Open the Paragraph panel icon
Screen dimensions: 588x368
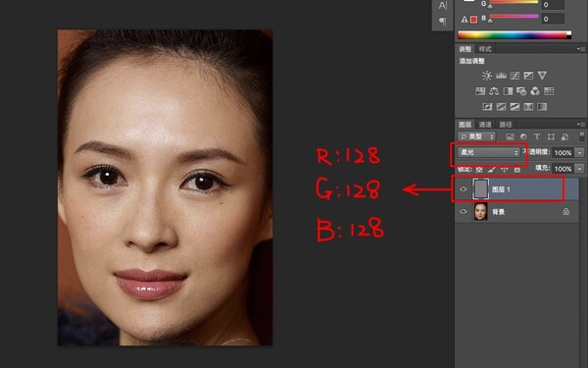[443, 21]
